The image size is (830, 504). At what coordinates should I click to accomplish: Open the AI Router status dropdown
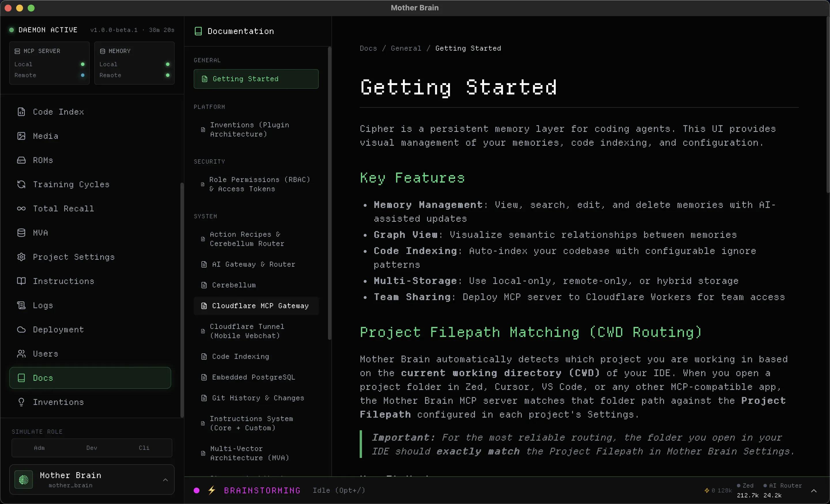tap(782, 486)
